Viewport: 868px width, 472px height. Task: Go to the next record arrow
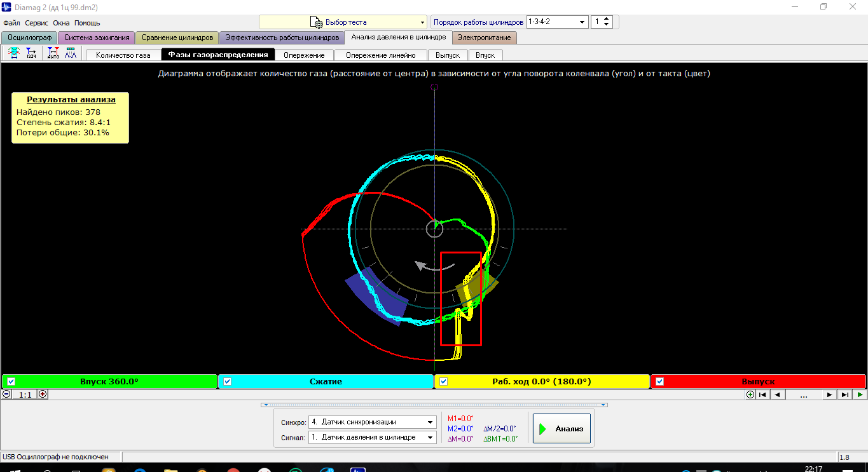[829, 394]
